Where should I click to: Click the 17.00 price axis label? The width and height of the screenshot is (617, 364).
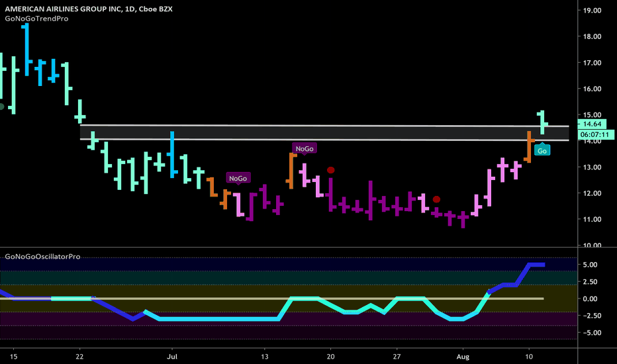pos(592,63)
